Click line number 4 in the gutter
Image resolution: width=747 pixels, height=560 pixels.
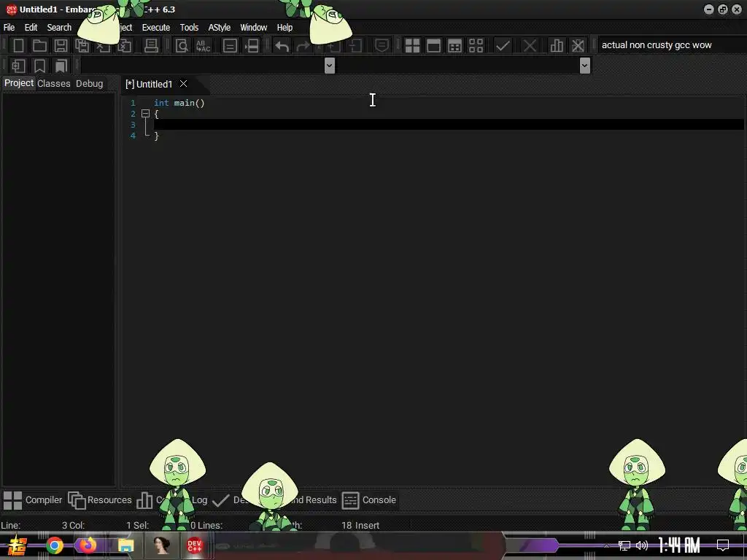coord(133,136)
